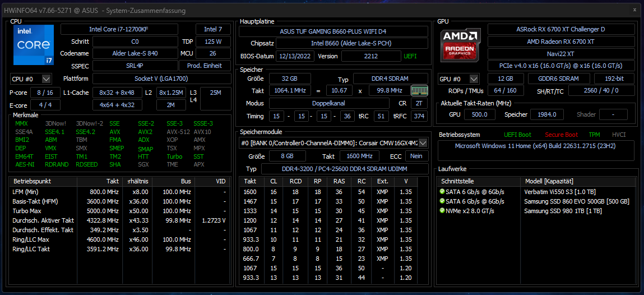Click the 1.2723 V VID value
This screenshot has height=295, width=644.
[x=214, y=220]
